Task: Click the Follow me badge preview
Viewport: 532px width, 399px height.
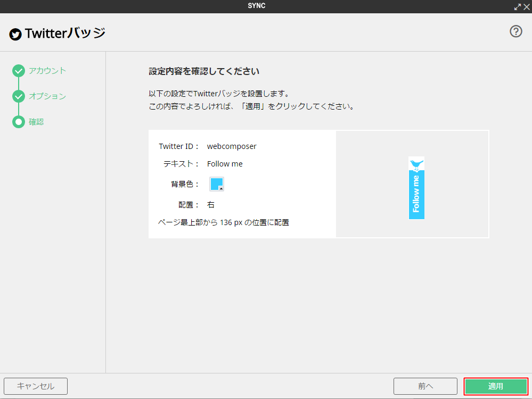Action: [416, 188]
